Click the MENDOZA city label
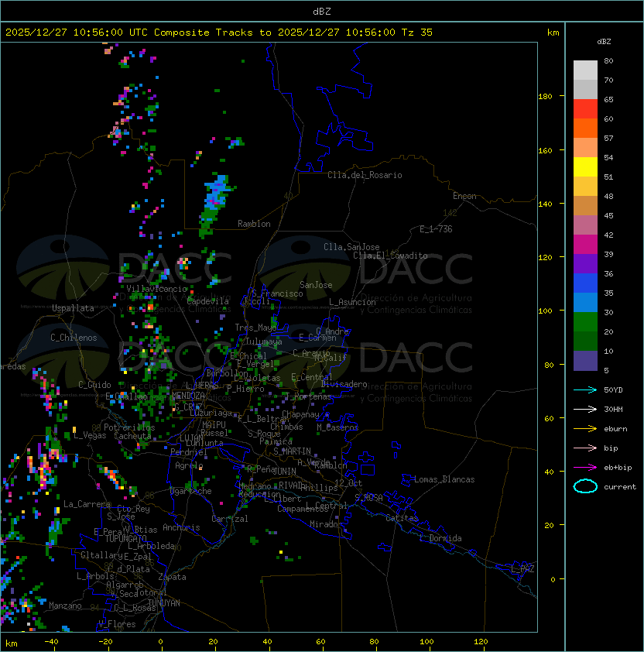 pyautogui.click(x=188, y=395)
